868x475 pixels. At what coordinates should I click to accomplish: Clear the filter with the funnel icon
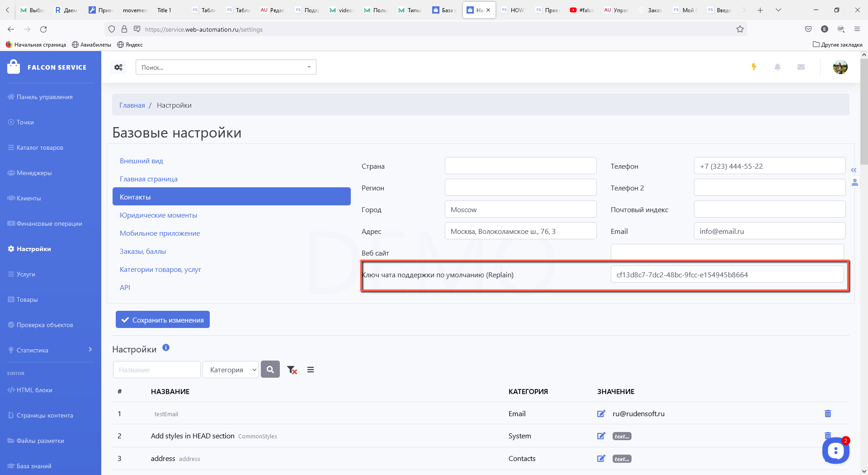point(292,370)
